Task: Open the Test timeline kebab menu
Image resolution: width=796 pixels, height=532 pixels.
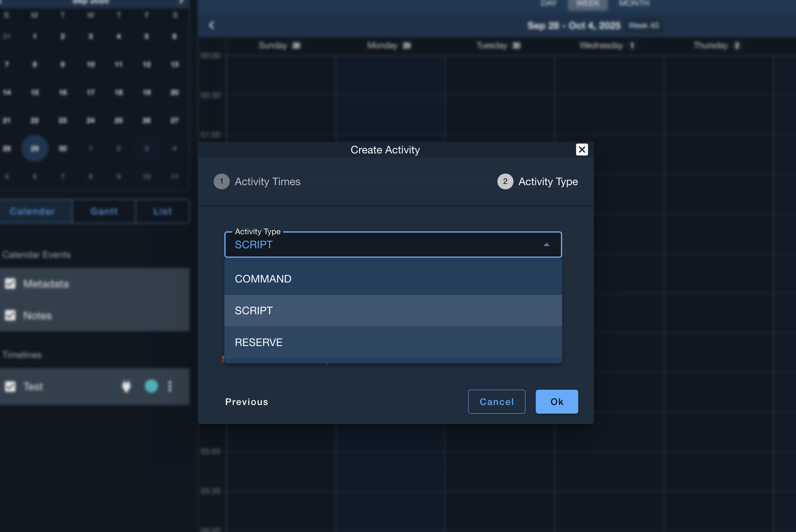Action: tap(170, 386)
